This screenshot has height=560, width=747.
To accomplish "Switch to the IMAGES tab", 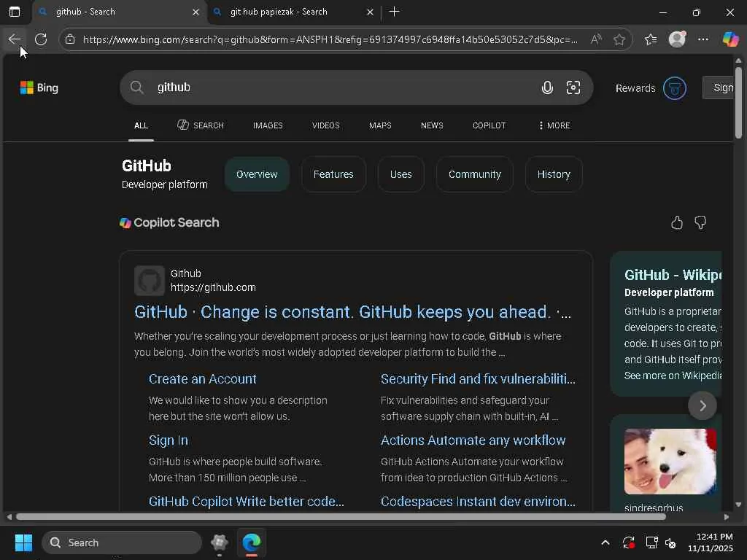I will tap(268, 125).
